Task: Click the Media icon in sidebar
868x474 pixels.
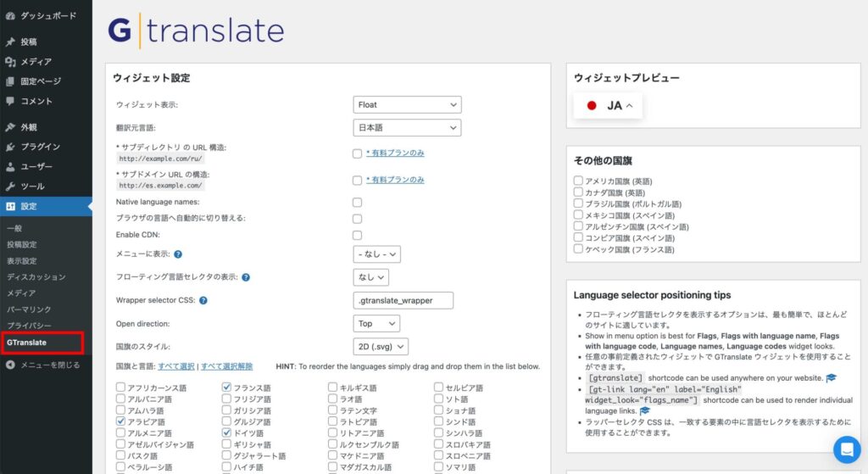Action: 10,61
